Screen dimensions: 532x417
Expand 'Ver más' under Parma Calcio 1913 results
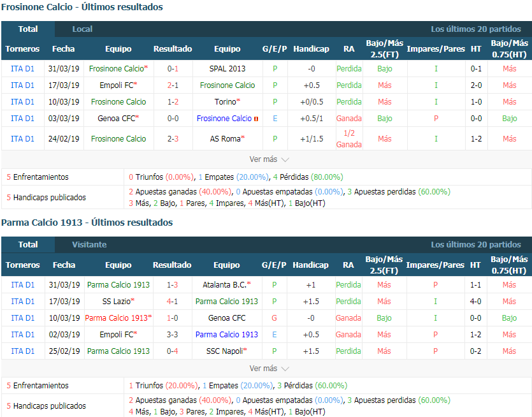pyautogui.click(x=269, y=369)
